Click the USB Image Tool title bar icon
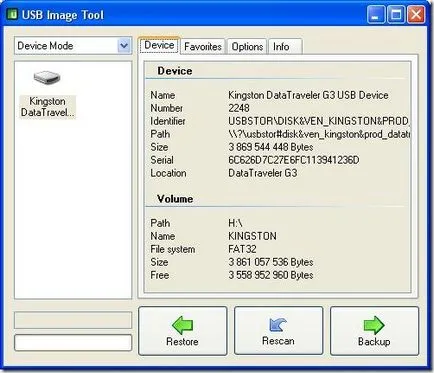The image size is (434, 373). pos(12,15)
